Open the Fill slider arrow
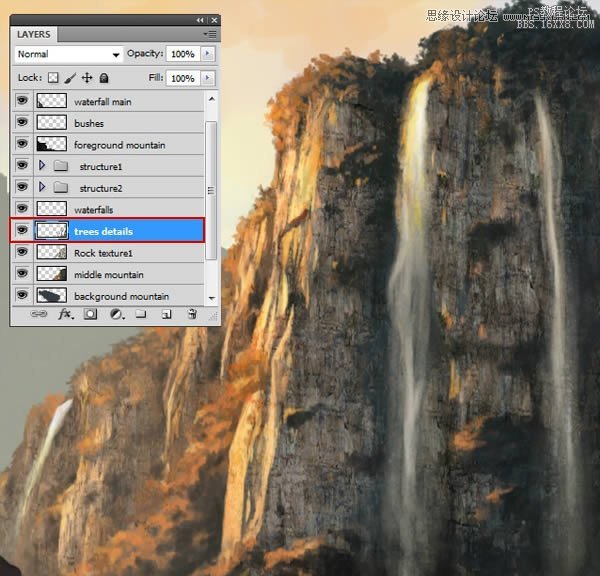This screenshot has height=576, width=600. click(208, 78)
